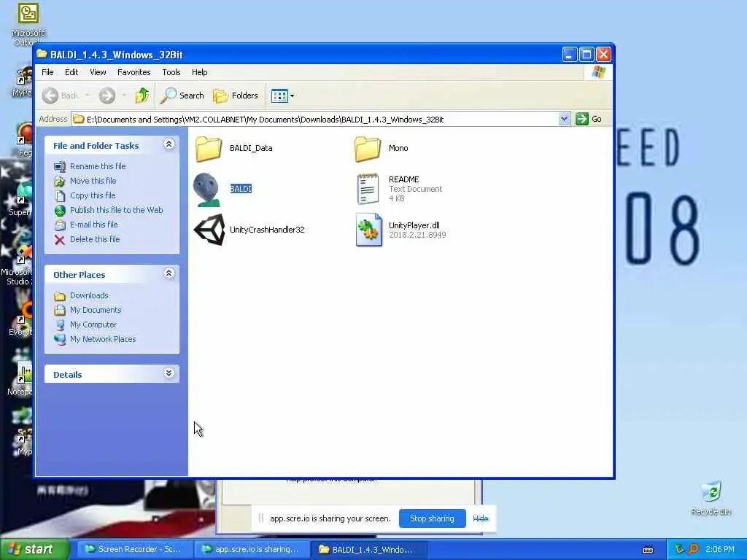Click the My Computer icon in sidebar

[x=60, y=324]
